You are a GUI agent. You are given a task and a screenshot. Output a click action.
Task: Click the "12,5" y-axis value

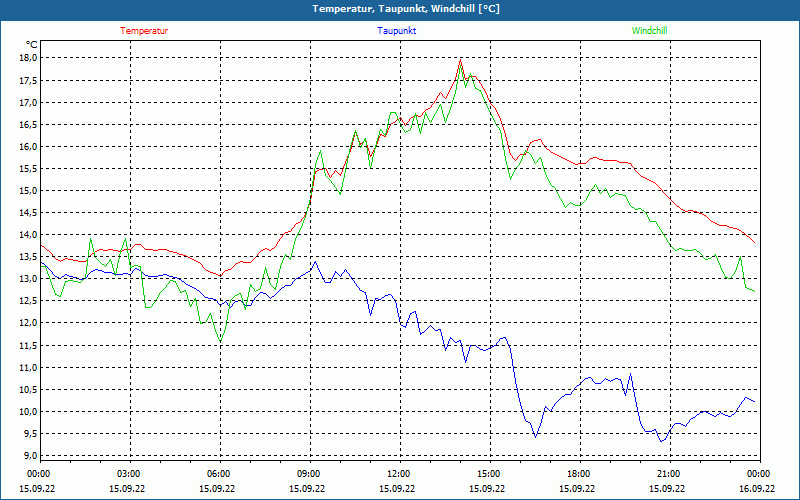pyautogui.click(x=28, y=301)
